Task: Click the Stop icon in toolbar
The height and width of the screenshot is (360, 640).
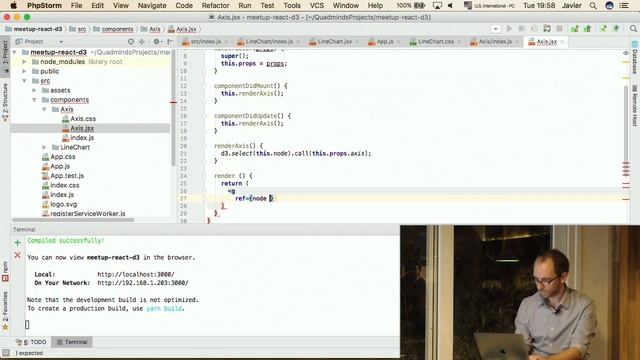Action: pos(560,29)
